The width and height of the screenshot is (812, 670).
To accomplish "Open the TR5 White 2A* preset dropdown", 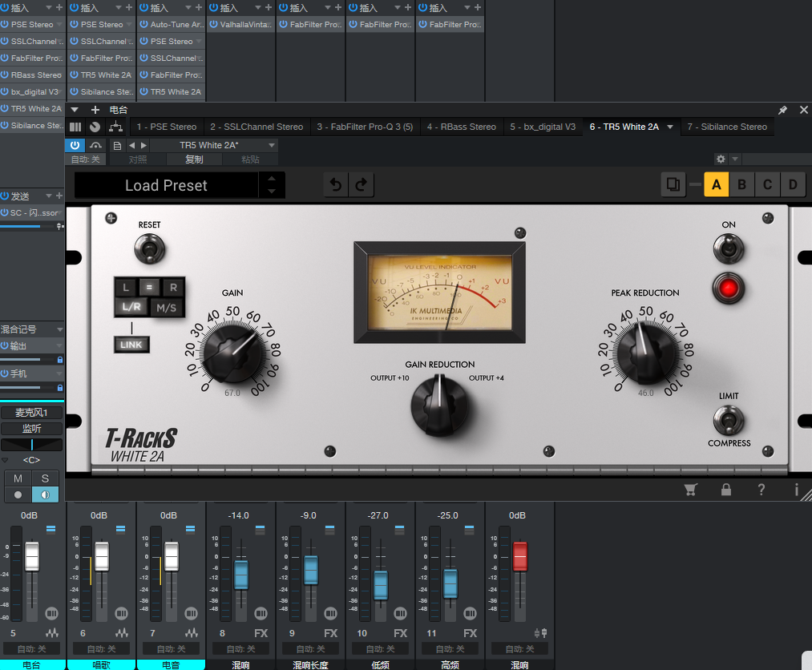I will [x=272, y=146].
